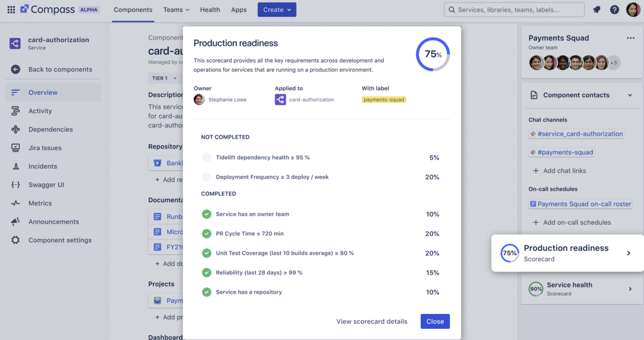
Task: Open Component settings gear icon
Action: click(15, 240)
